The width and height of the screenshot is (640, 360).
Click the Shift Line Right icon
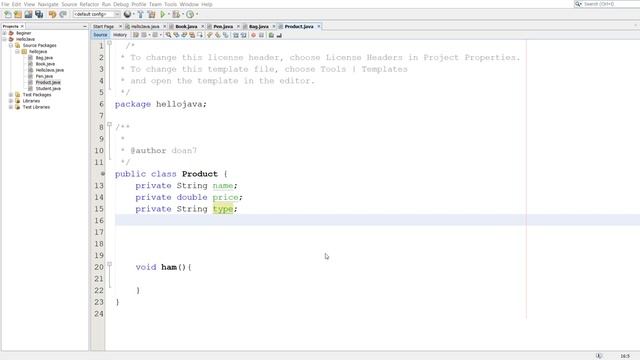click(x=244, y=35)
